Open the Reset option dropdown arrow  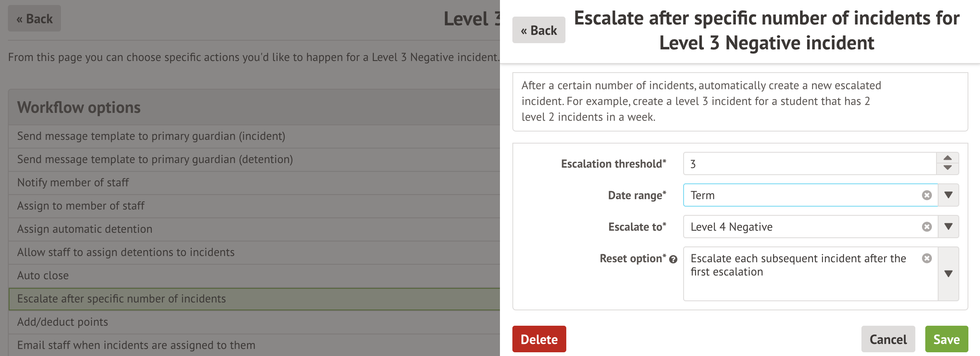pyautogui.click(x=948, y=273)
